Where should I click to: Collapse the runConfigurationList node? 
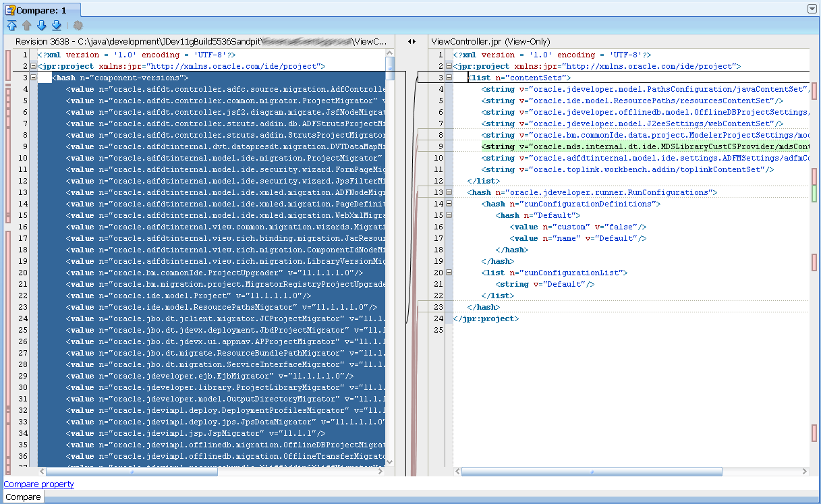449,273
